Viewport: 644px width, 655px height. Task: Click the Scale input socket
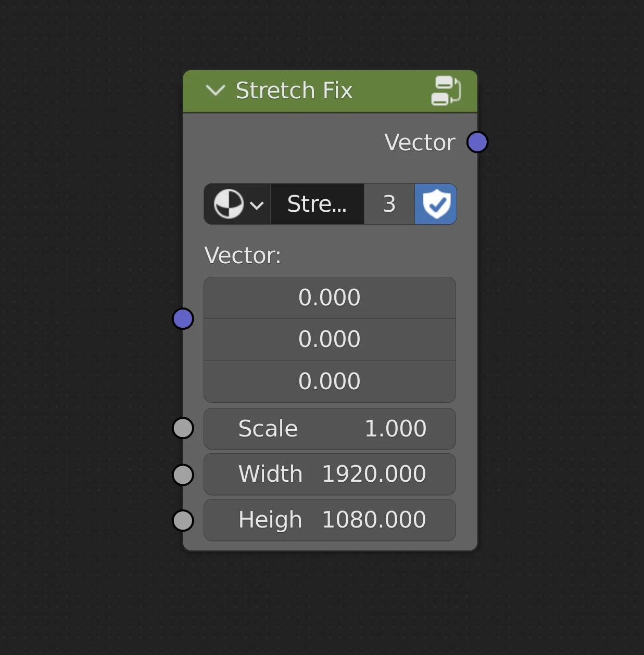(x=183, y=428)
